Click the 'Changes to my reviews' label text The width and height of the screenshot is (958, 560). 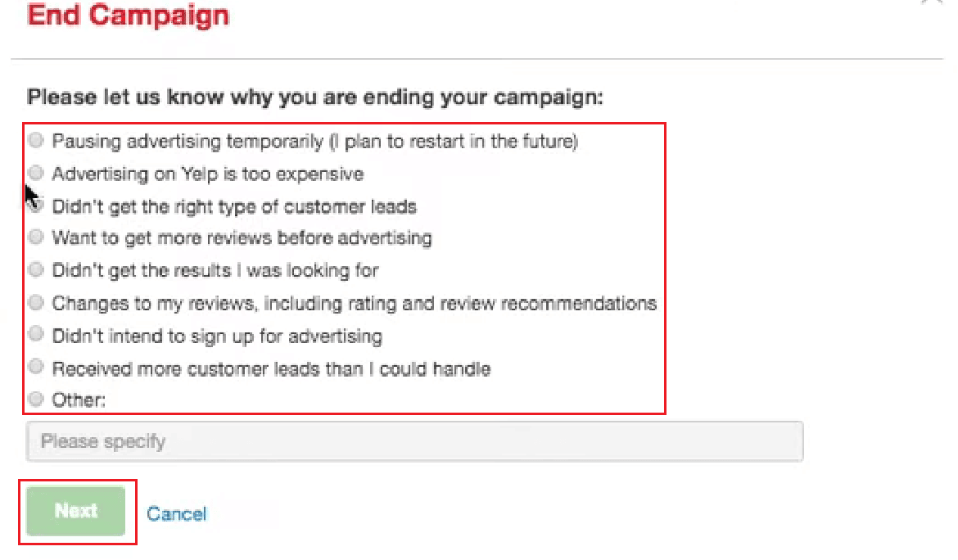click(x=354, y=304)
